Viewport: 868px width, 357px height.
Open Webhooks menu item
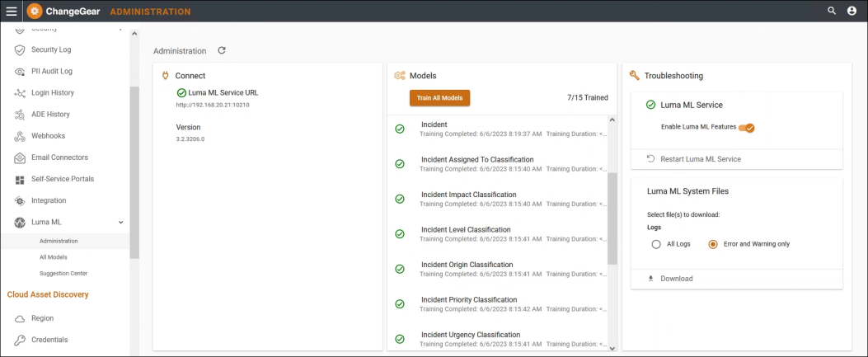[x=48, y=136]
